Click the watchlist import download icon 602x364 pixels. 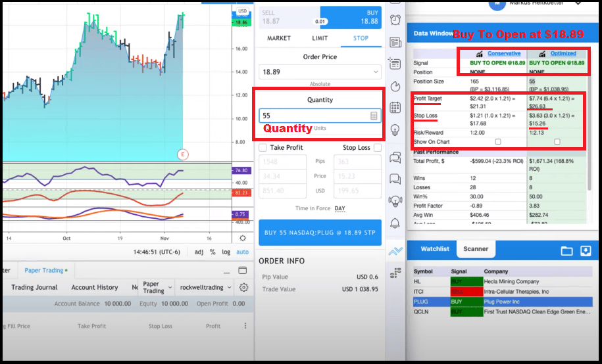[x=586, y=251]
